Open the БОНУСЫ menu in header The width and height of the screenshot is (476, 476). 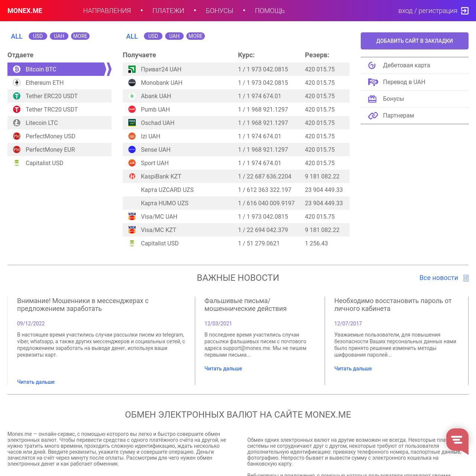pos(219,11)
